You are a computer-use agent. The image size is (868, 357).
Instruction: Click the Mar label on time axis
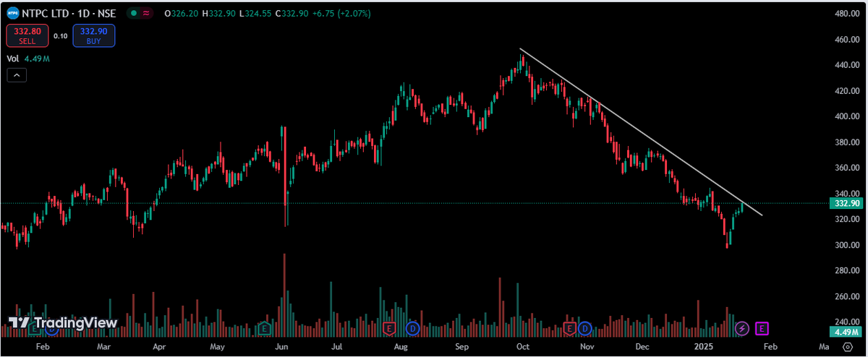tap(103, 348)
